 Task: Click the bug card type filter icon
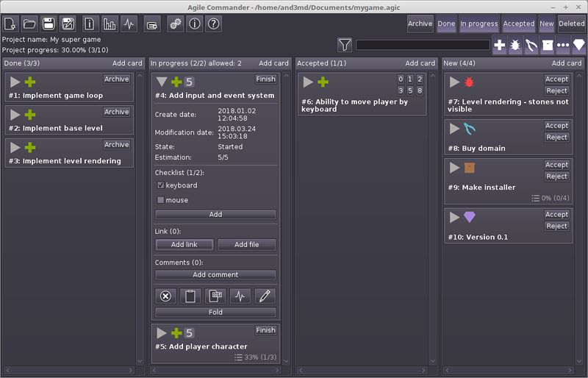(515, 46)
